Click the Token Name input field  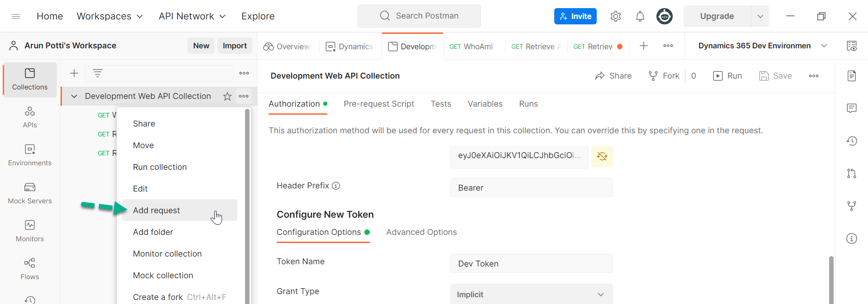[531, 264]
